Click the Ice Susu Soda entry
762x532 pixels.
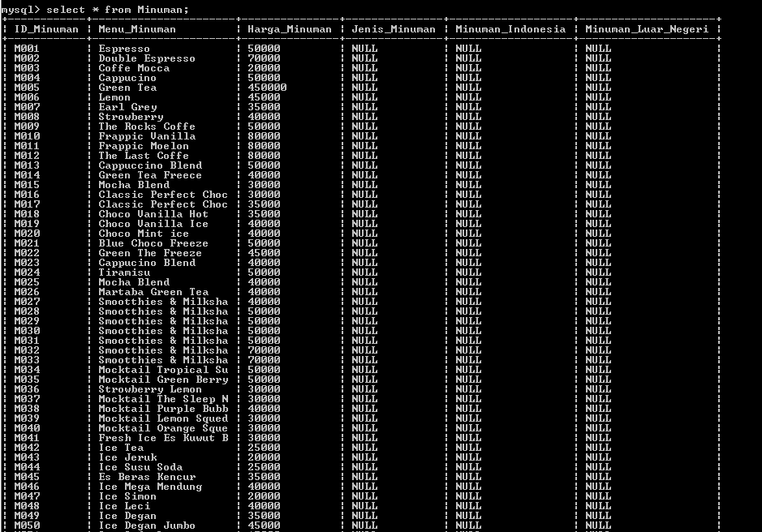click(x=140, y=467)
